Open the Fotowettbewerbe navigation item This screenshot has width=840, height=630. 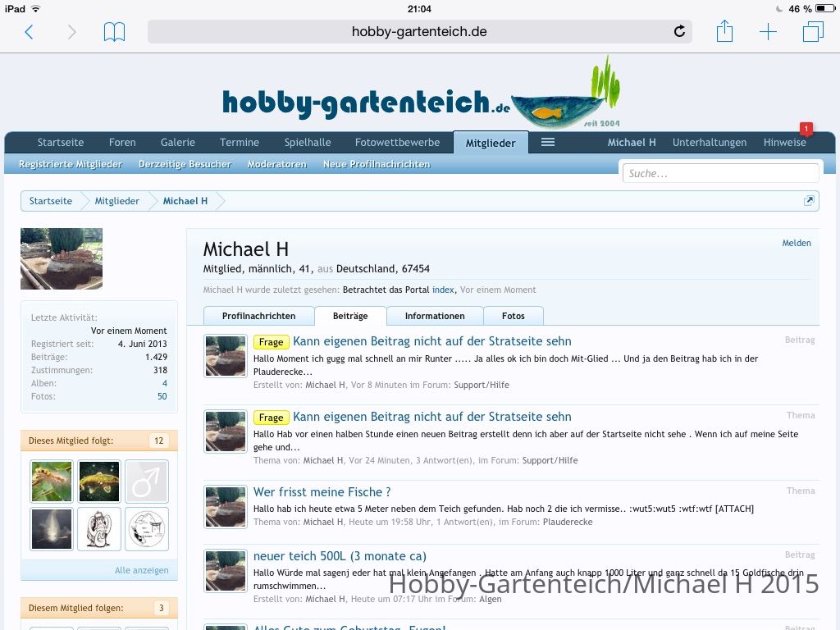pyautogui.click(x=398, y=143)
